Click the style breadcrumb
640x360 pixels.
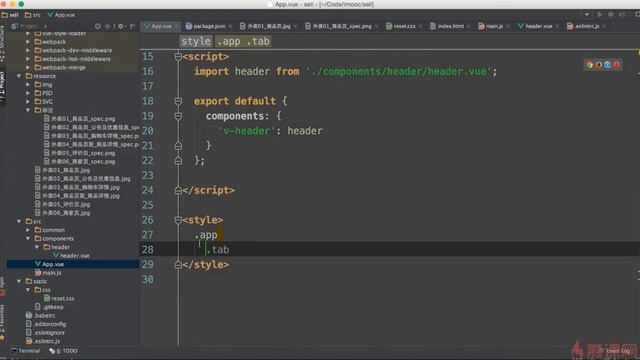click(x=196, y=41)
